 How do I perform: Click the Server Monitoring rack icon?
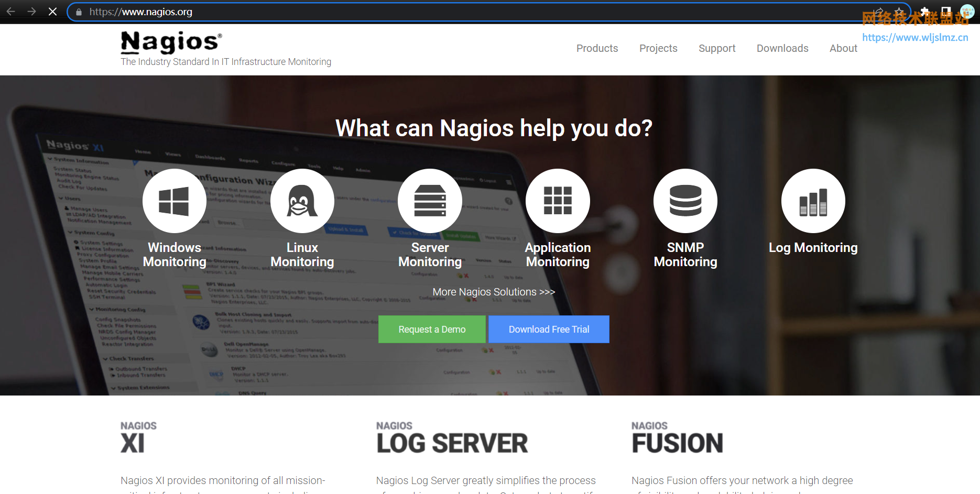[x=430, y=201]
